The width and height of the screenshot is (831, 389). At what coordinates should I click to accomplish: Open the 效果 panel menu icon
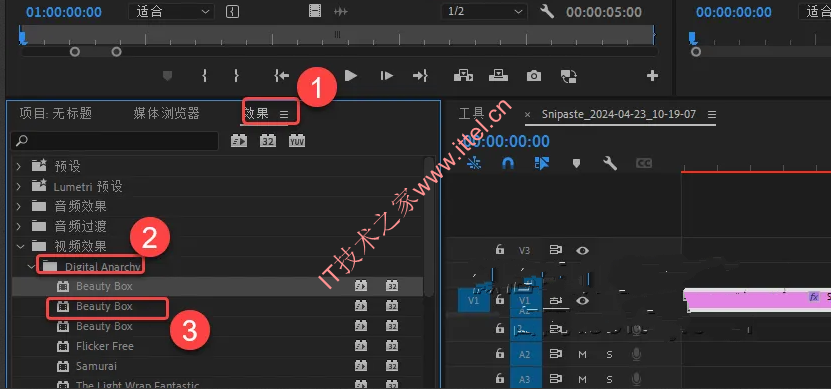coord(284,114)
